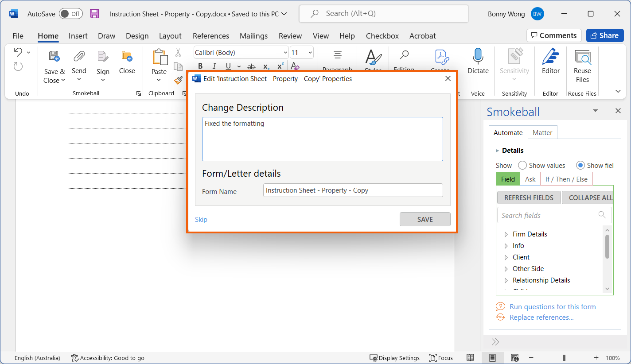The width and height of the screenshot is (631, 364).
Task: Apply Superscript formatting
Action: pos(280,66)
